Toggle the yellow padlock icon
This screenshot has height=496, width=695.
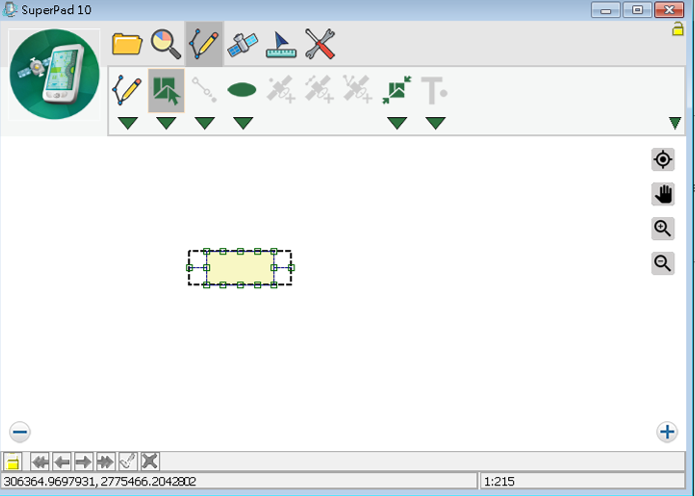pyautogui.click(x=678, y=28)
